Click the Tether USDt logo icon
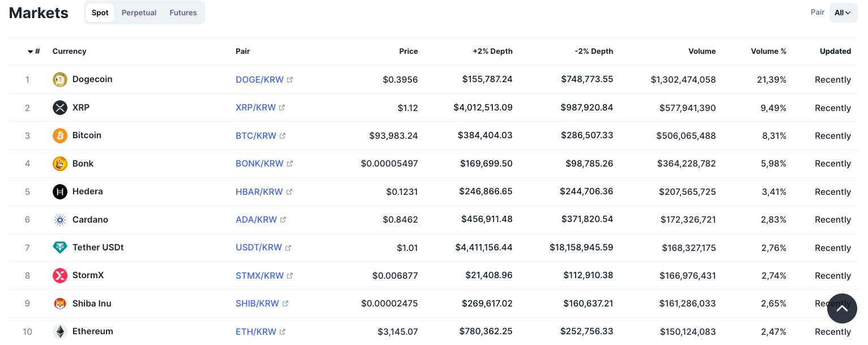The width and height of the screenshot is (868, 345). (x=60, y=248)
